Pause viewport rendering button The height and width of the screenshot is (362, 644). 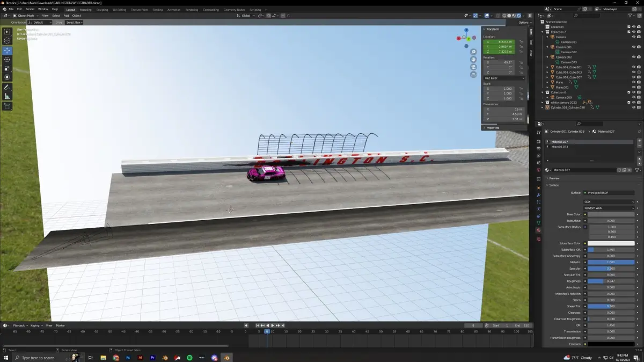tap(530, 16)
